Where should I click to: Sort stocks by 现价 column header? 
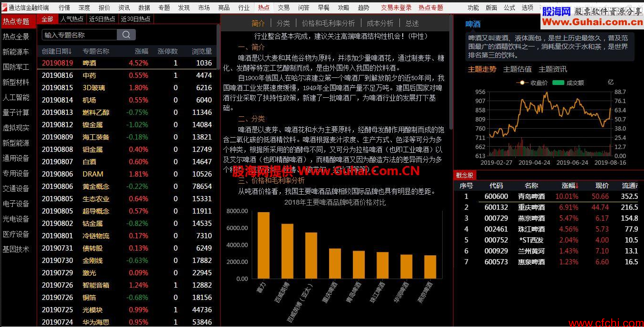pyautogui.click(x=602, y=186)
